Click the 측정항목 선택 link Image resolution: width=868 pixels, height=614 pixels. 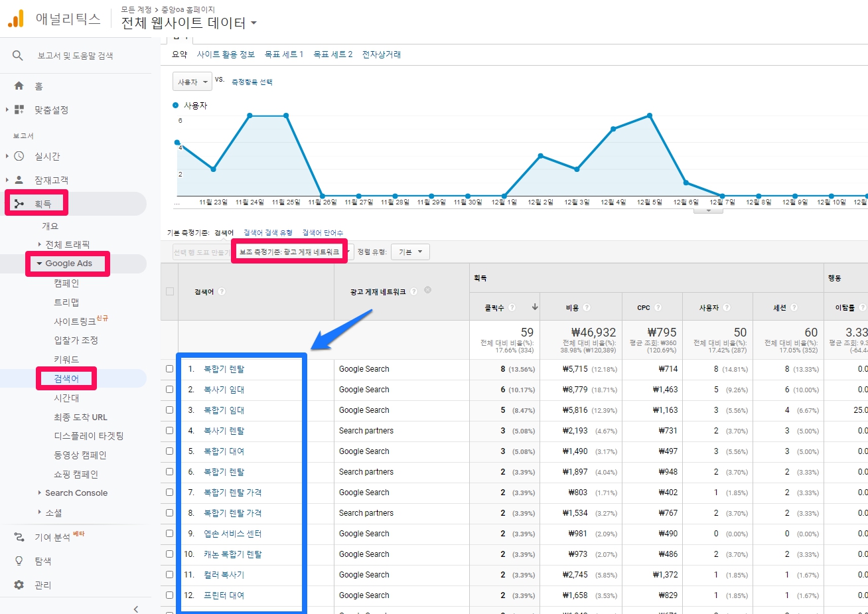(252, 82)
